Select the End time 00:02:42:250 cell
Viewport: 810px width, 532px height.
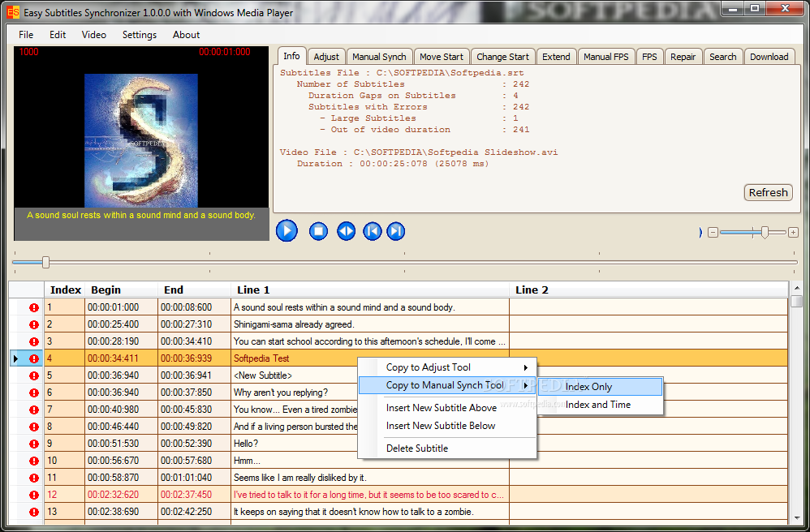(194, 512)
